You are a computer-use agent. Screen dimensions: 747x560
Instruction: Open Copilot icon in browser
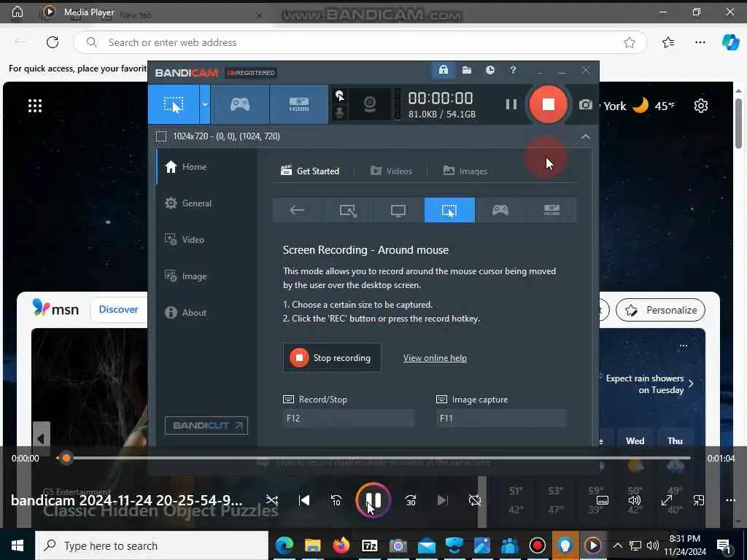coord(730,42)
